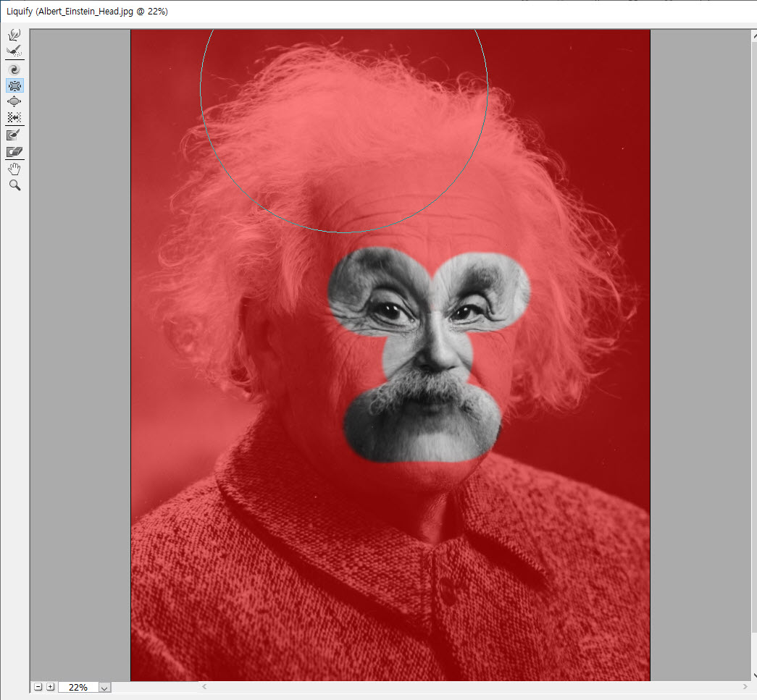Image resolution: width=757 pixels, height=700 pixels.
Task: Click the horizontal scrollbar left arrow
Action: (x=204, y=686)
